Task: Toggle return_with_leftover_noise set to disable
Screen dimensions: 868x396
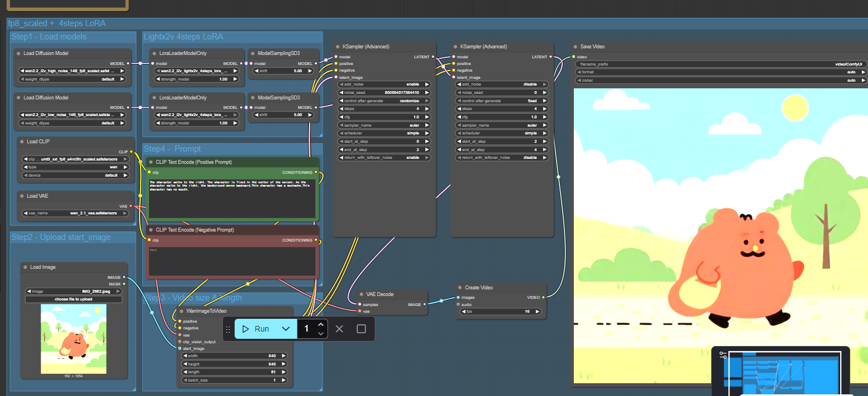Action: (x=502, y=158)
